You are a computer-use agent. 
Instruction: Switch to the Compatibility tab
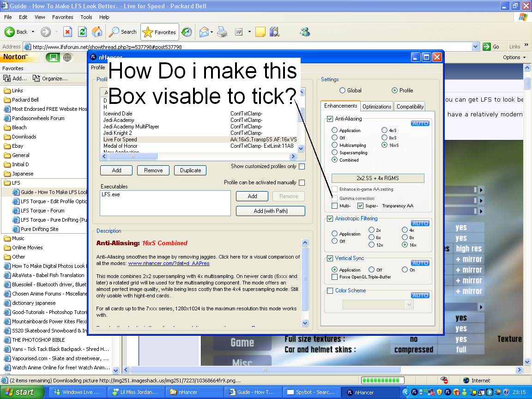pos(410,107)
